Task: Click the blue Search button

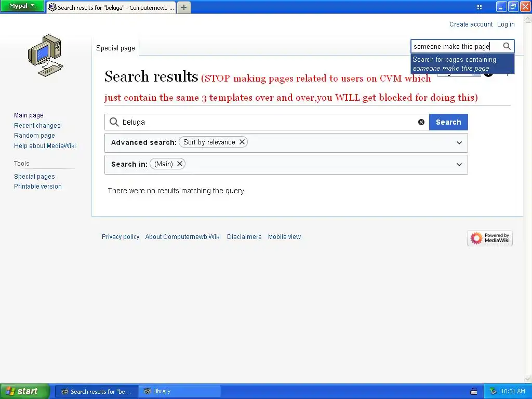Action: 448,122
